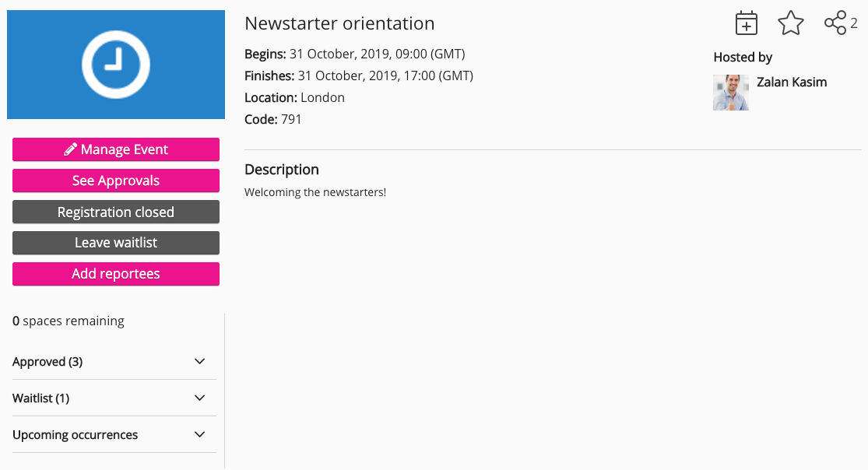This screenshot has width=868, height=470.
Task: Expand the Approved (3) list
Action: tap(199, 361)
